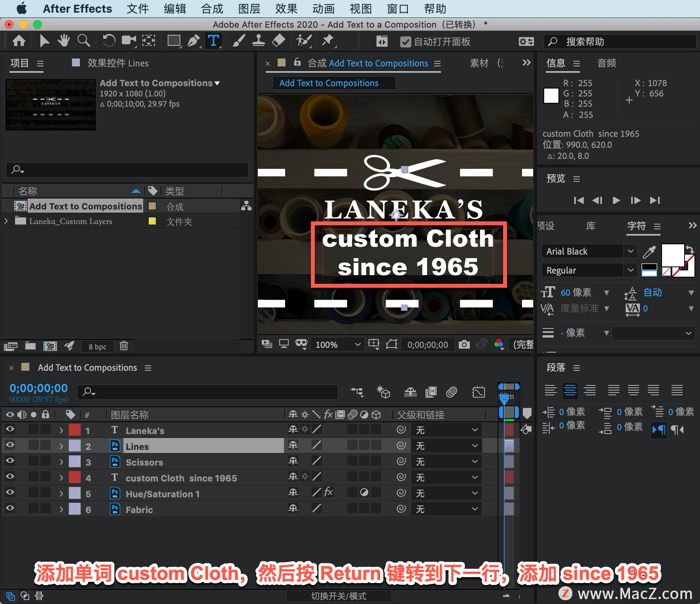Play the preview
Viewport: 700px width, 604px height.
coord(616,200)
